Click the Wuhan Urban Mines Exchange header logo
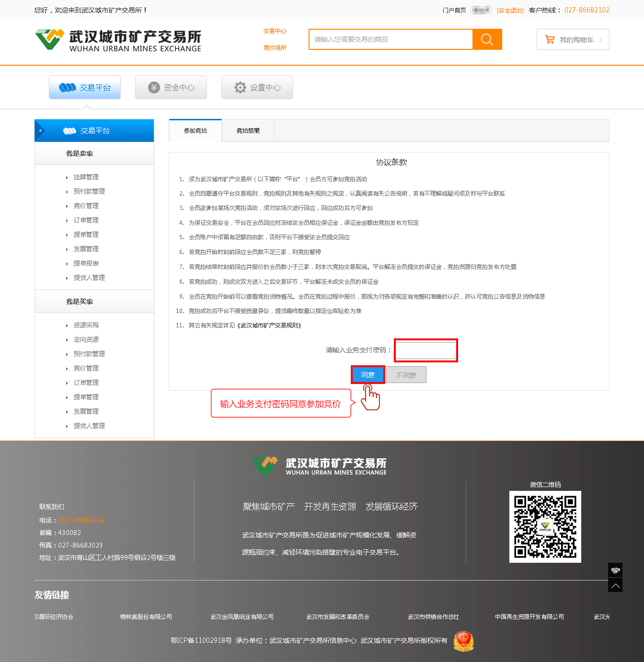644x662 pixels. [118, 40]
